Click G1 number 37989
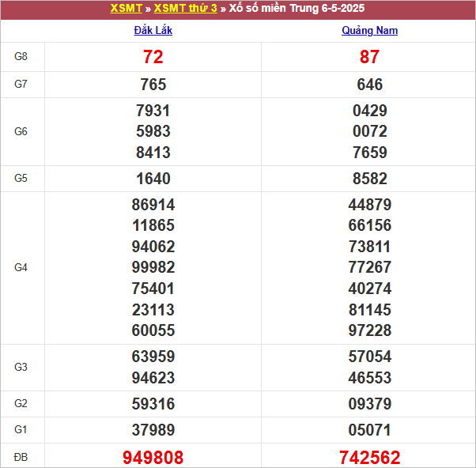The height and width of the screenshot is (468, 476). [x=153, y=430]
